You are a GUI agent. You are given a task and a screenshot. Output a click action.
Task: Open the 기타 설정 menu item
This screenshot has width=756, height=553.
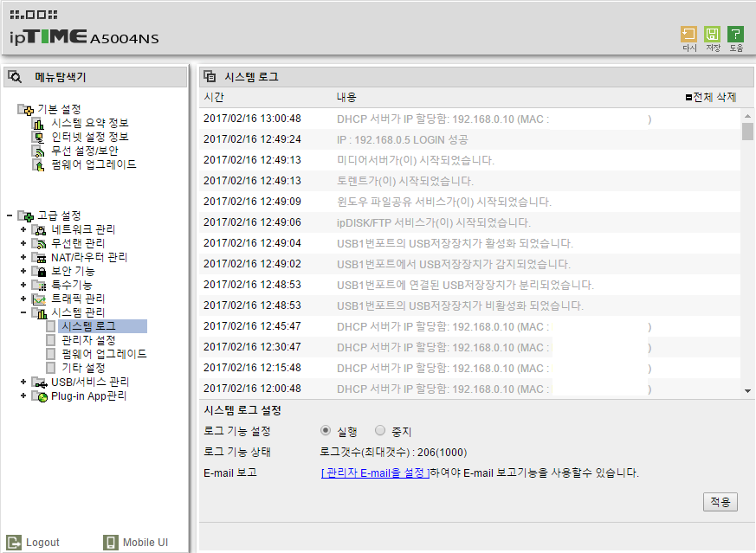(83, 368)
